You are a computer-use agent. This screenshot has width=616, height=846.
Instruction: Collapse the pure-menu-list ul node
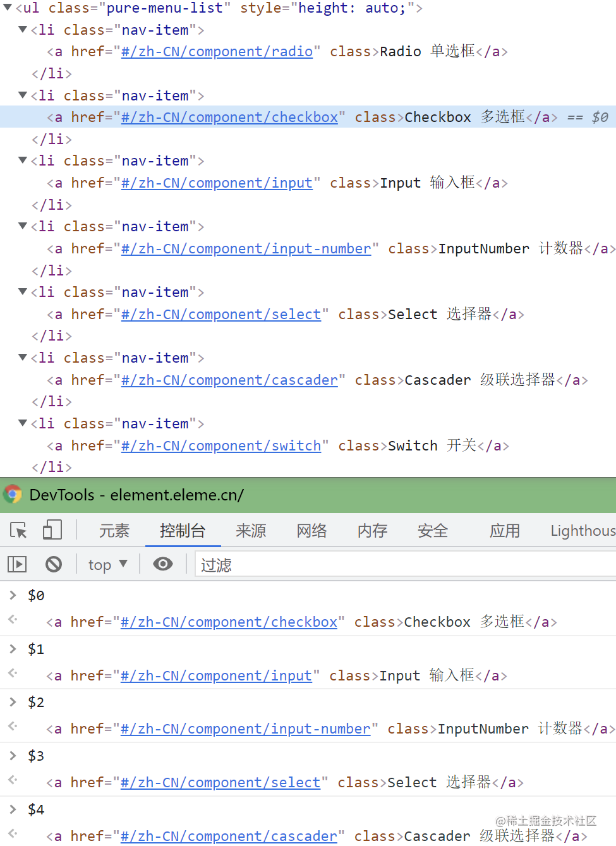(x=8, y=8)
